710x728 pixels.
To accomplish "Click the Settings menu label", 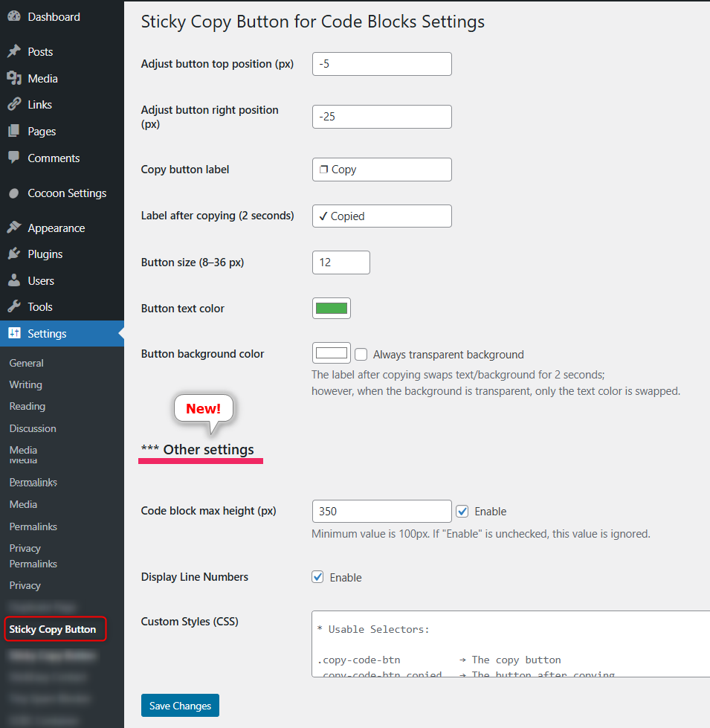I will click(x=47, y=334).
